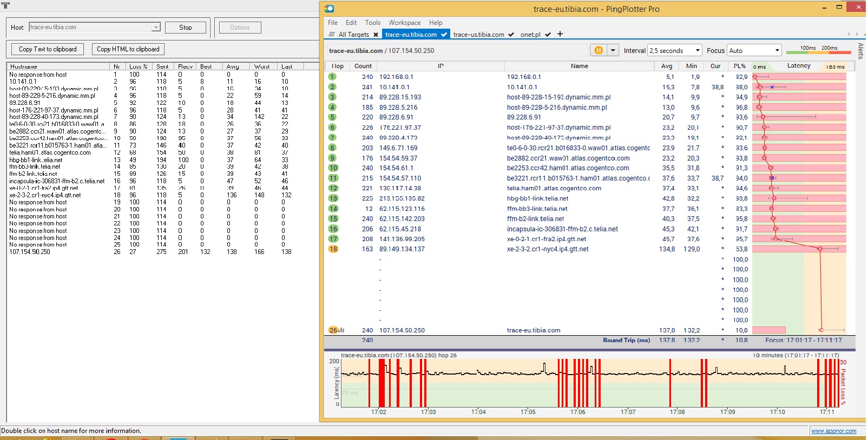
Task: Open the pause button's dropdown arrow
Action: coord(613,50)
